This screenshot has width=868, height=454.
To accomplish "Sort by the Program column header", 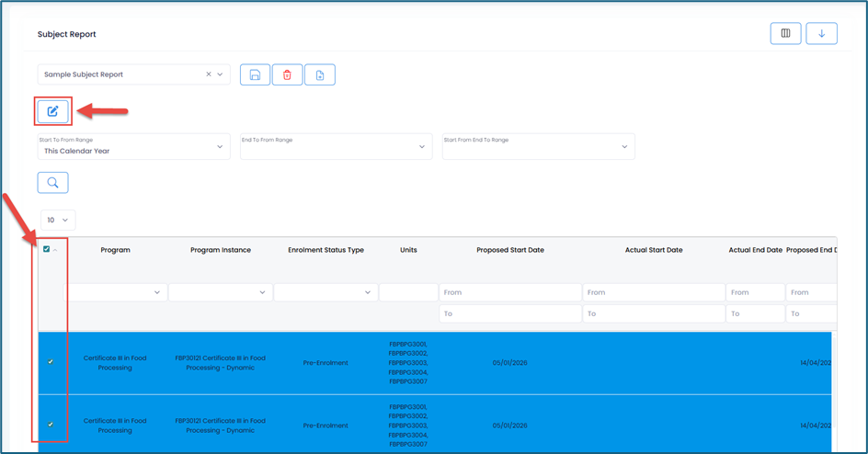I will [115, 250].
